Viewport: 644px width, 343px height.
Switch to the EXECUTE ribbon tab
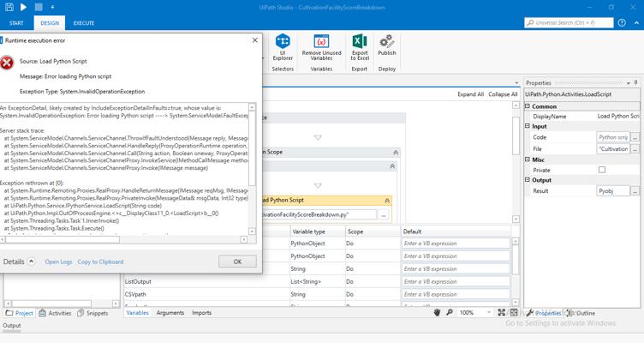[84, 23]
